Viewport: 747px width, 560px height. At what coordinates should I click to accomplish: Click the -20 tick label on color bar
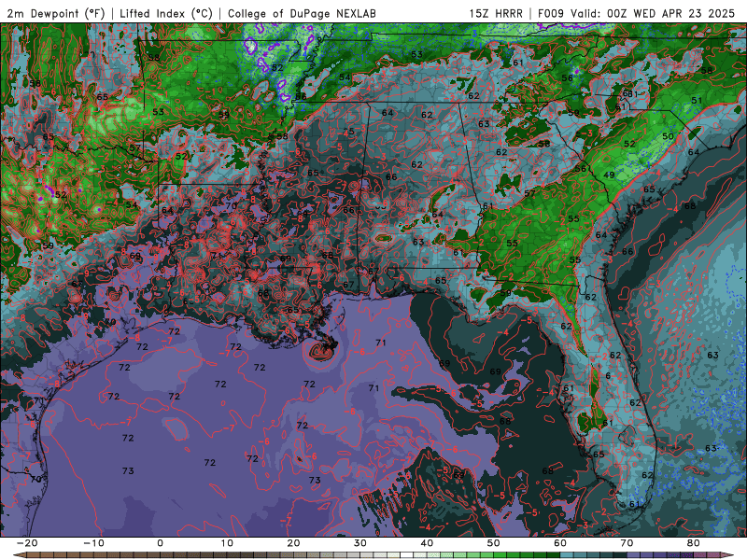point(27,543)
